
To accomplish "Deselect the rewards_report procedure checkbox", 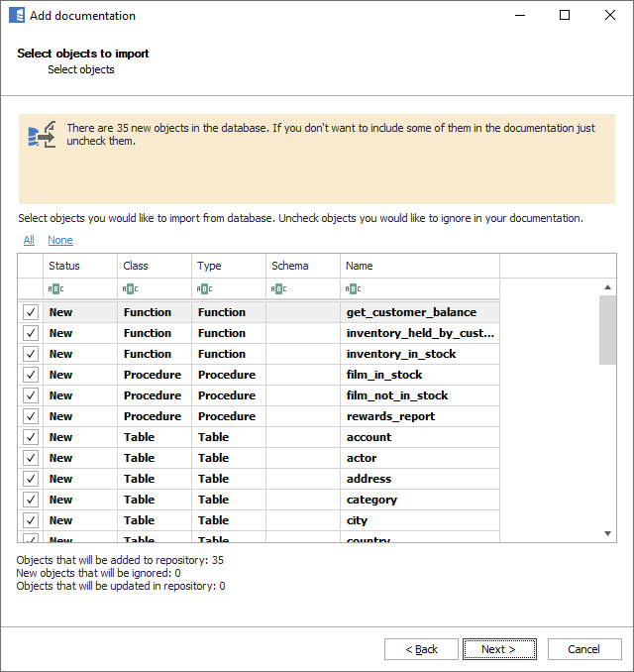I will (31, 416).
